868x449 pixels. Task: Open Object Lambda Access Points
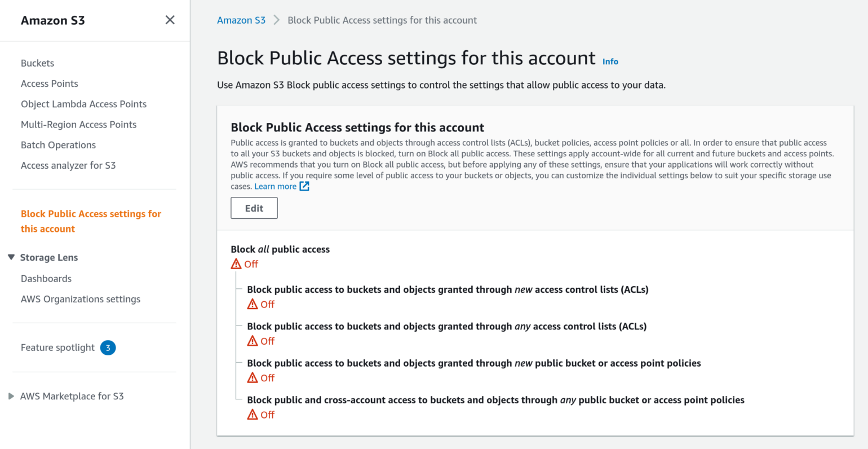tap(83, 104)
